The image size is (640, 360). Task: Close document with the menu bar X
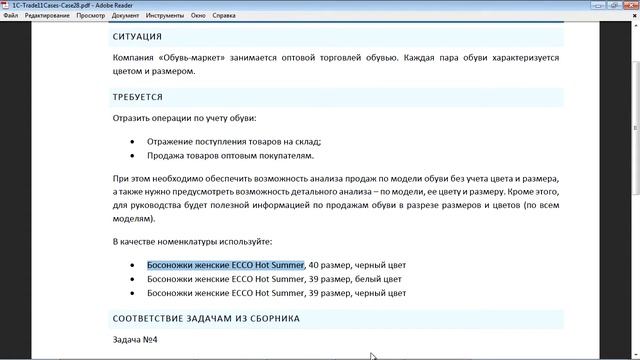tap(635, 16)
